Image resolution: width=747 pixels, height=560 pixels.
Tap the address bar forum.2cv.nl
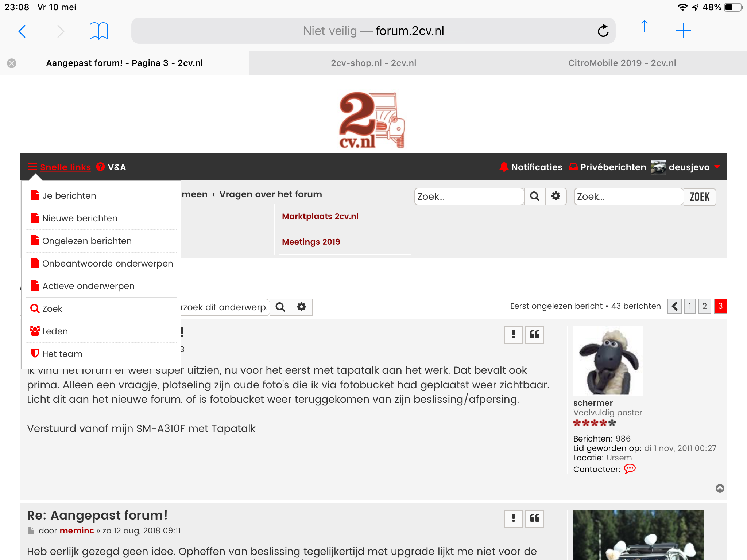pyautogui.click(x=373, y=31)
